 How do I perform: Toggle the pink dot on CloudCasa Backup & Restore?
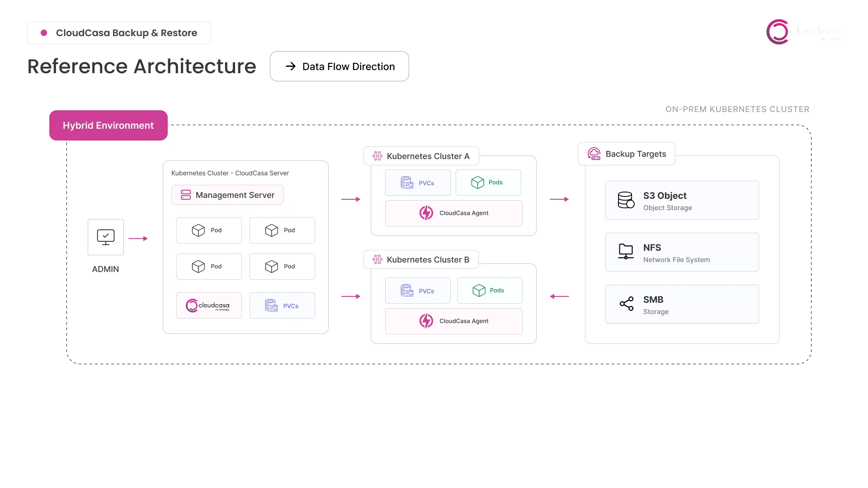point(43,33)
